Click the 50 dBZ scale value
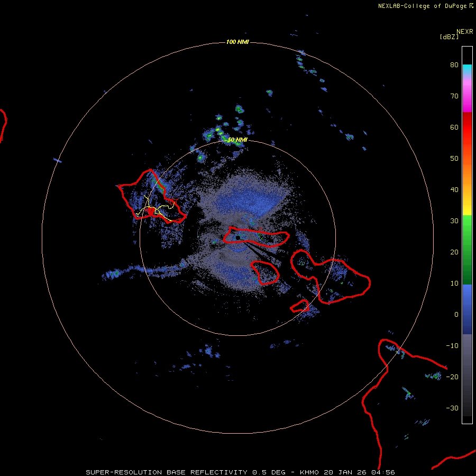The height and width of the screenshot is (476, 476). pos(454,159)
